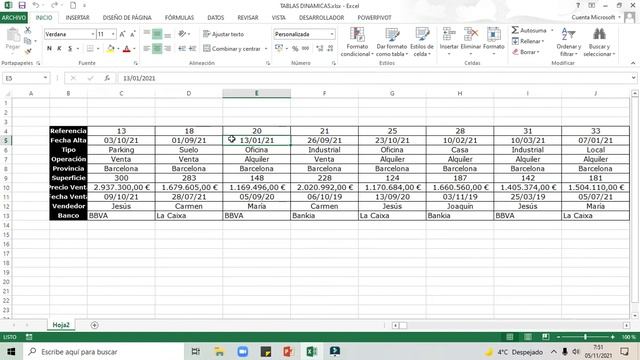Open the font size 11 dropdown

click(x=113, y=34)
